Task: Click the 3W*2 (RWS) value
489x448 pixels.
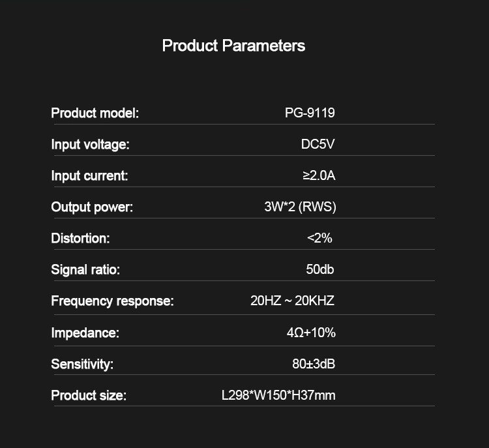Action: (300, 207)
